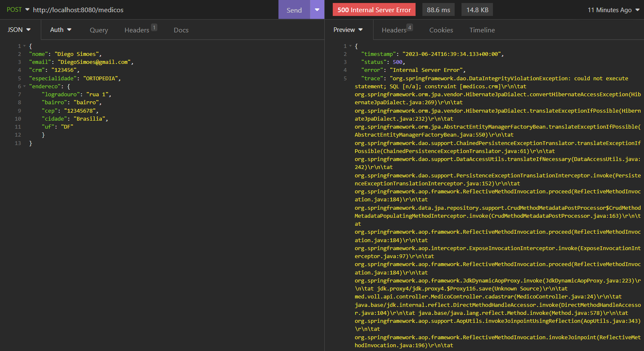Collapse request JSON at line 1

pyautogui.click(x=24, y=46)
